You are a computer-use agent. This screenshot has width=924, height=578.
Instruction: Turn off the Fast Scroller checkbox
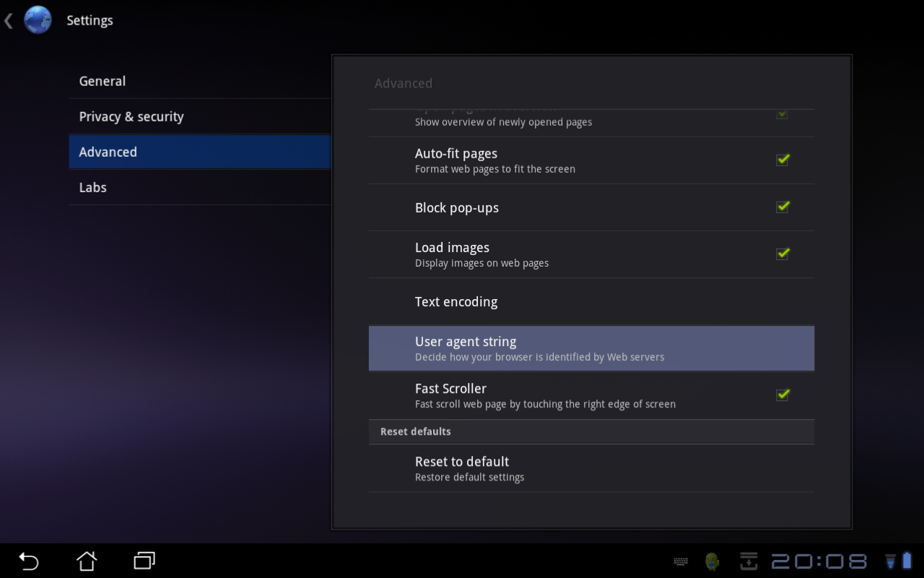tap(782, 394)
